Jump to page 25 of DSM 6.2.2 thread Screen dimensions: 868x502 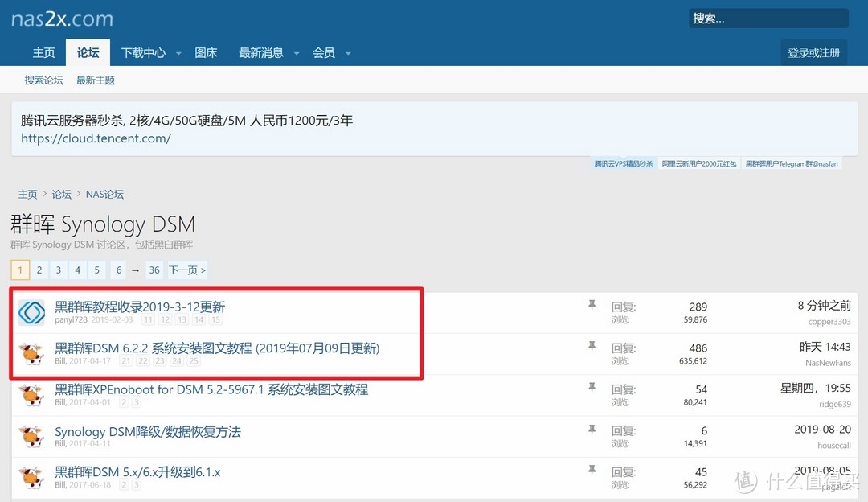[x=193, y=361]
